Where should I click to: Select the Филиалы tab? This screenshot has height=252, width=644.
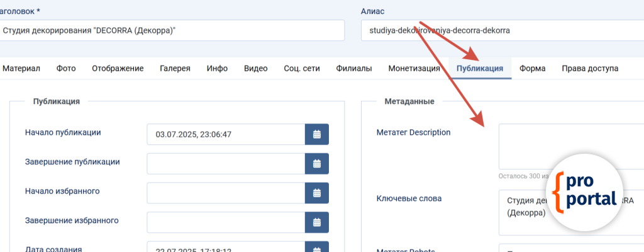pyautogui.click(x=353, y=69)
